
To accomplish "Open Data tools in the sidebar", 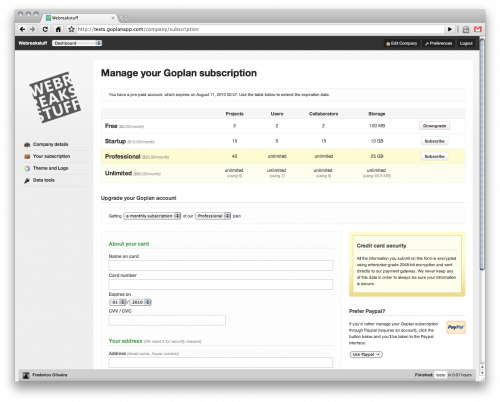I will [x=44, y=180].
